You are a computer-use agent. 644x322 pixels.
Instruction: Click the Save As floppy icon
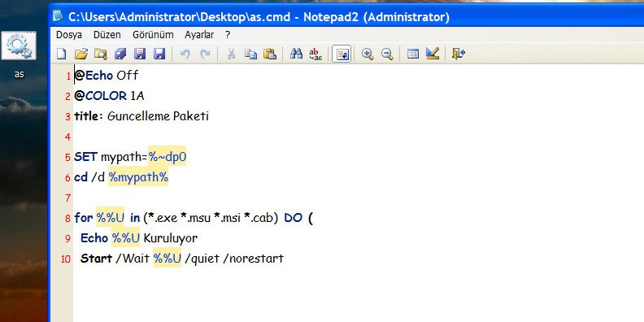click(159, 54)
